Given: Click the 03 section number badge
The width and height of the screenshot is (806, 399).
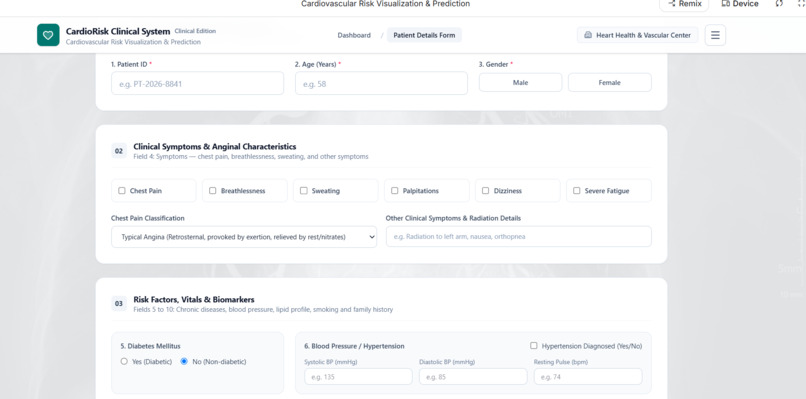Looking at the screenshot, I should [119, 304].
